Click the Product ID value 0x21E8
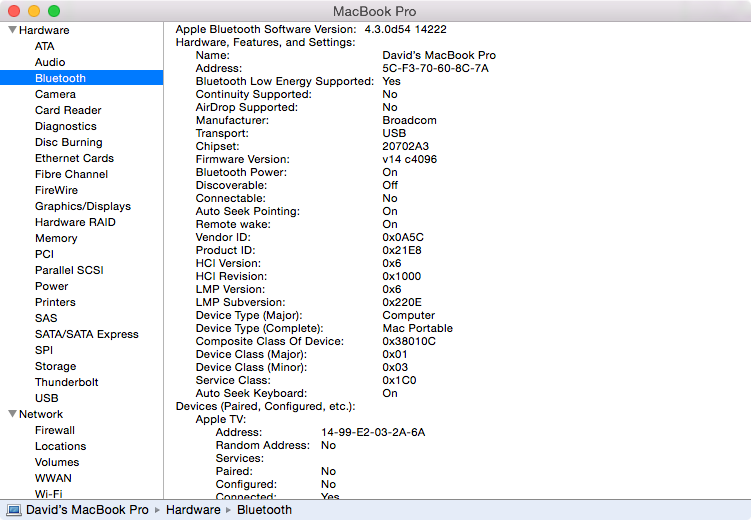Image resolution: width=751 pixels, height=520 pixels. click(x=402, y=250)
